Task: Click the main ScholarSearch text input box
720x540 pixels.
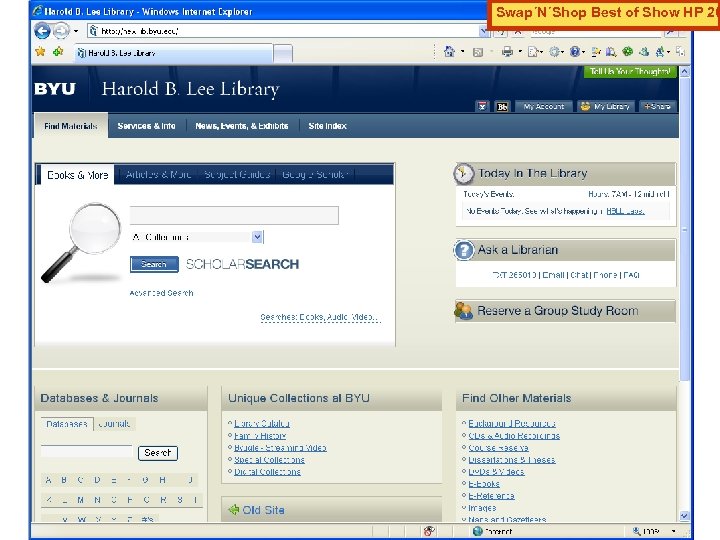Action: (234, 215)
